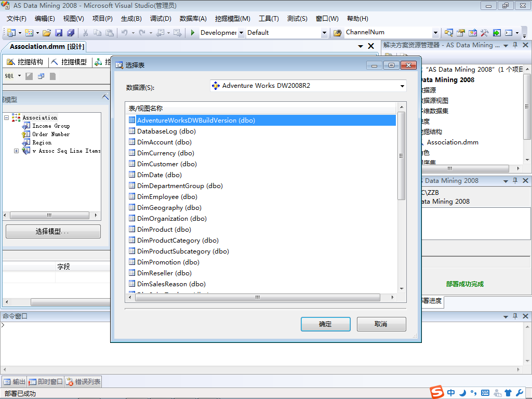Open the IME wrench settings icon
This screenshot has height=399, width=532.
520,393
